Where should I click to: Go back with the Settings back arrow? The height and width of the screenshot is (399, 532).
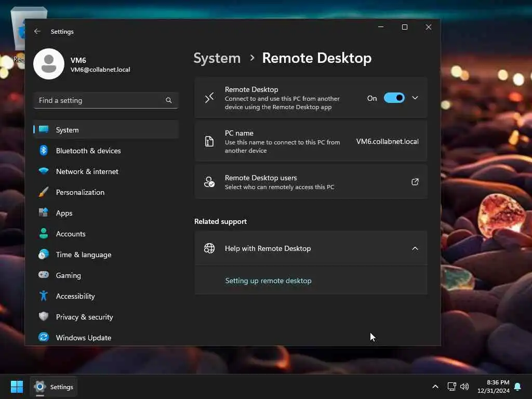click(x=37, y=31)
